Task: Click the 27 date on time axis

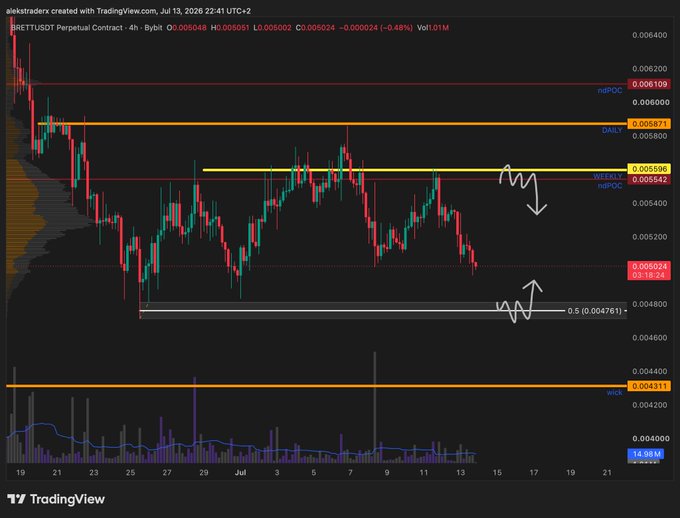Action: tap(167, 472)
